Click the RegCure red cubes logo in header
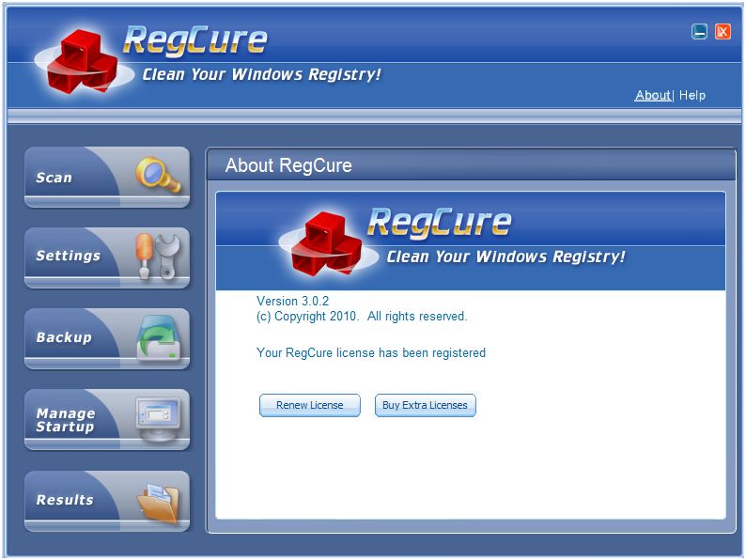Viewport: 746px width, 560px height. pyautogui.click(x=84, y=62)
